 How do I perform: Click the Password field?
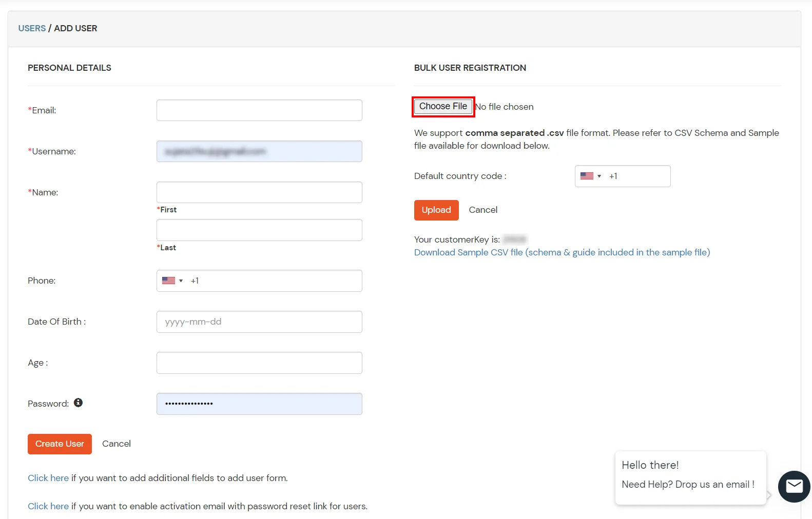(x=259, y=404)
